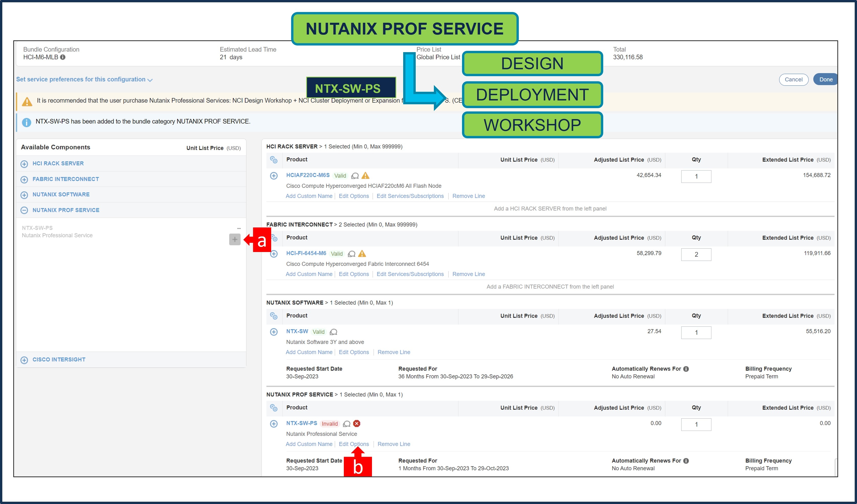The width and height of the screenshot is (857, 504).
Task: Expand HCI RACK SERVER category
Action: pyautogui.click(x=24, y=164)
